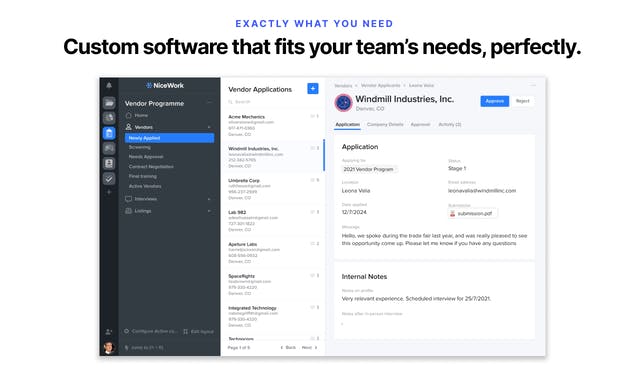The height and width of the screenshot is (380, 635).
Task: Click the Search field in Vendor Applications
Action: click(273, 102)
